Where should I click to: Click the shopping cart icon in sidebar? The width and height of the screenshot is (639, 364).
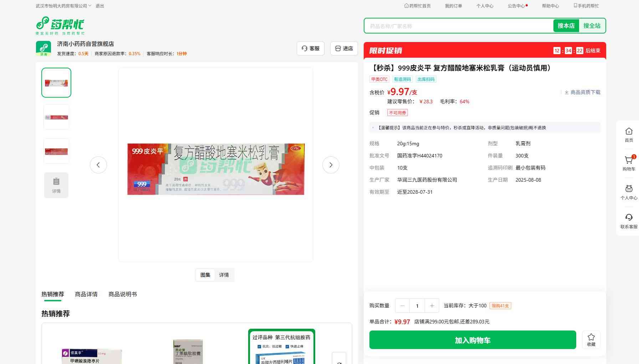[629, 161]
